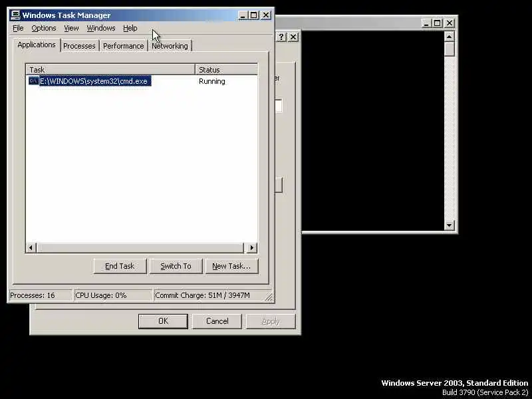
Task: Click Cancel in the background dialog
Action: point(217,321)
